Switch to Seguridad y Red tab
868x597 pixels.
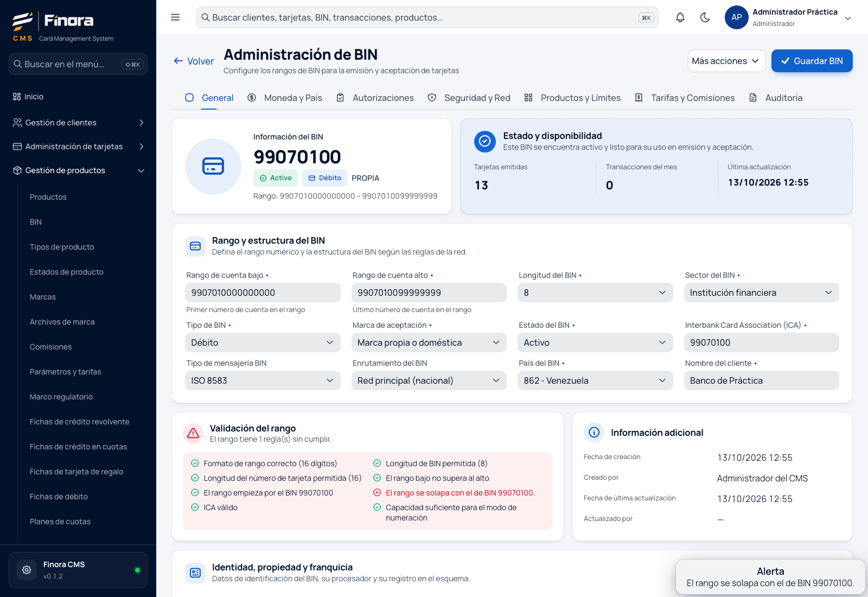point(469,98)
